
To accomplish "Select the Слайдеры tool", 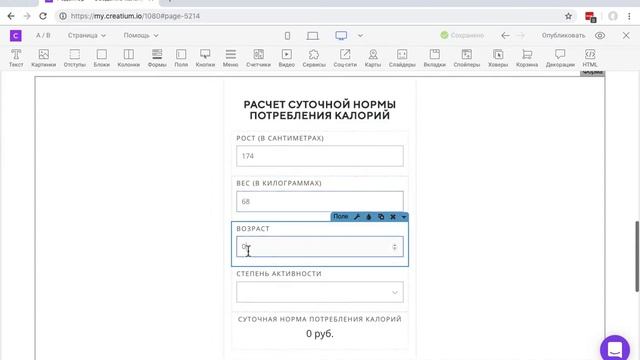I will 402,58.
